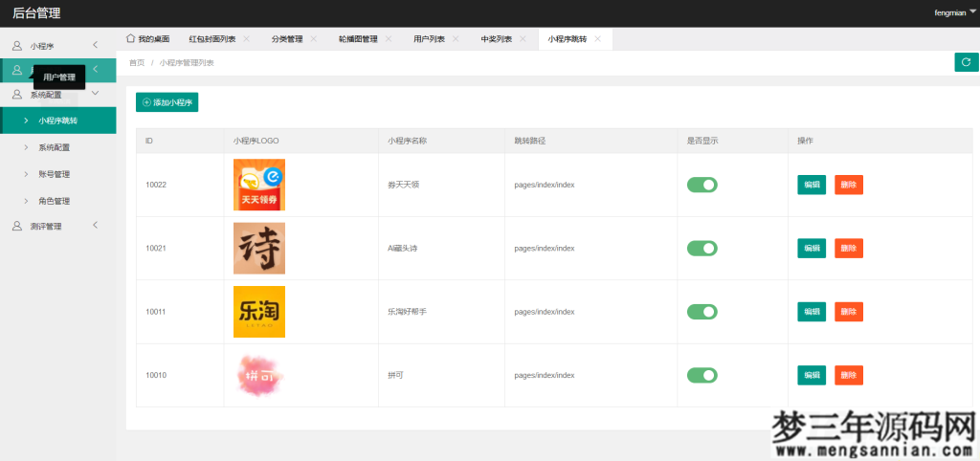Edit the 拼可 row
Screen dimensions: 980x461
[812, 375]
